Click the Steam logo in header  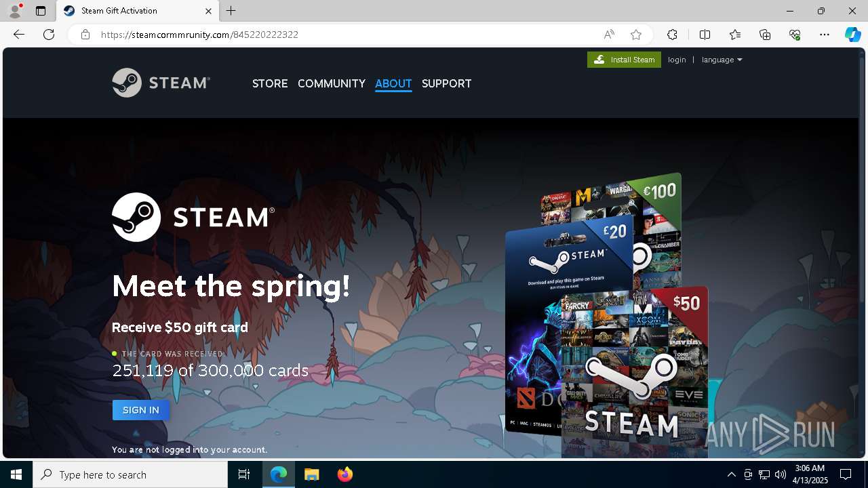pyautogui.click(x=161, y=83)
